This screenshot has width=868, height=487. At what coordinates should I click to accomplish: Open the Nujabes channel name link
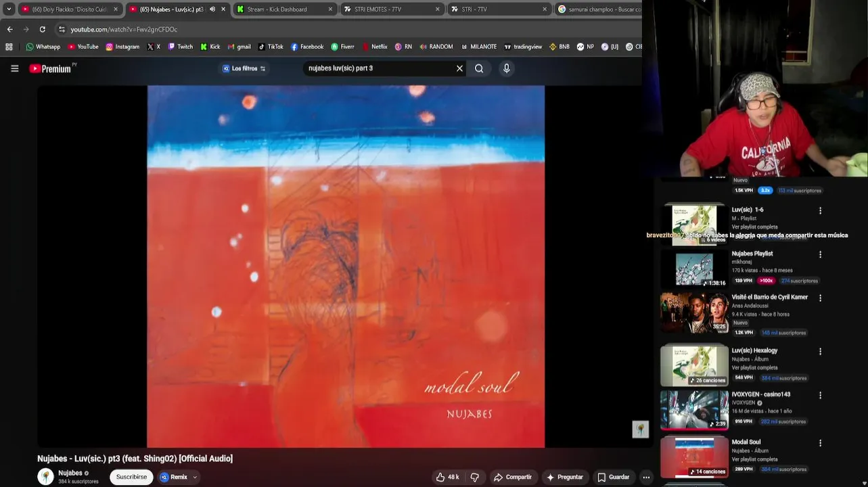point(70,473)
